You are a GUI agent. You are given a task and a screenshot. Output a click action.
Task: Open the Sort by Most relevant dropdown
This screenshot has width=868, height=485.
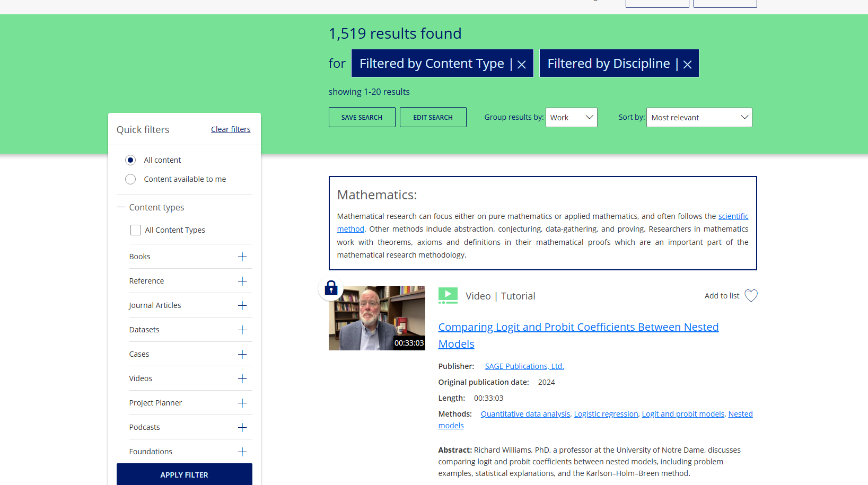[699, 118]
